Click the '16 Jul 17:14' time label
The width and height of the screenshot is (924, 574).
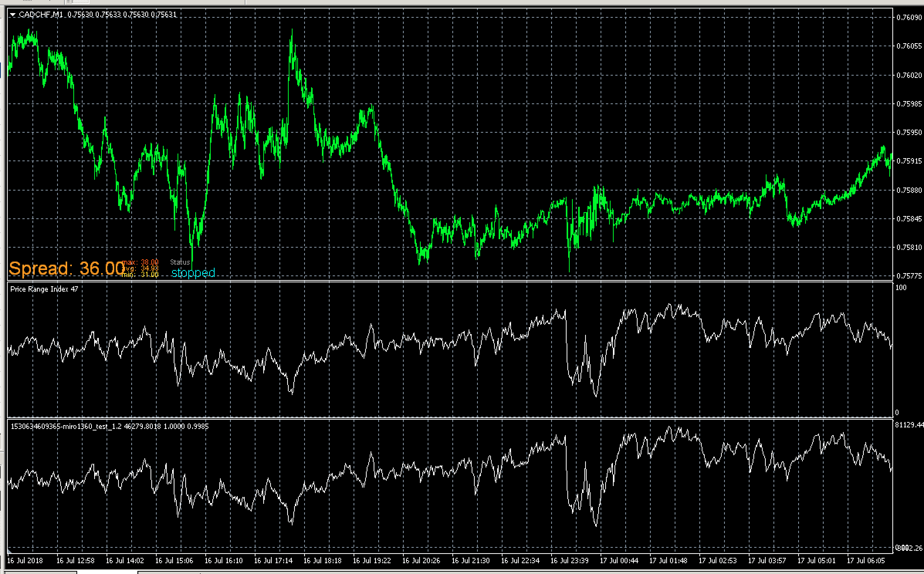coord(273,560)
